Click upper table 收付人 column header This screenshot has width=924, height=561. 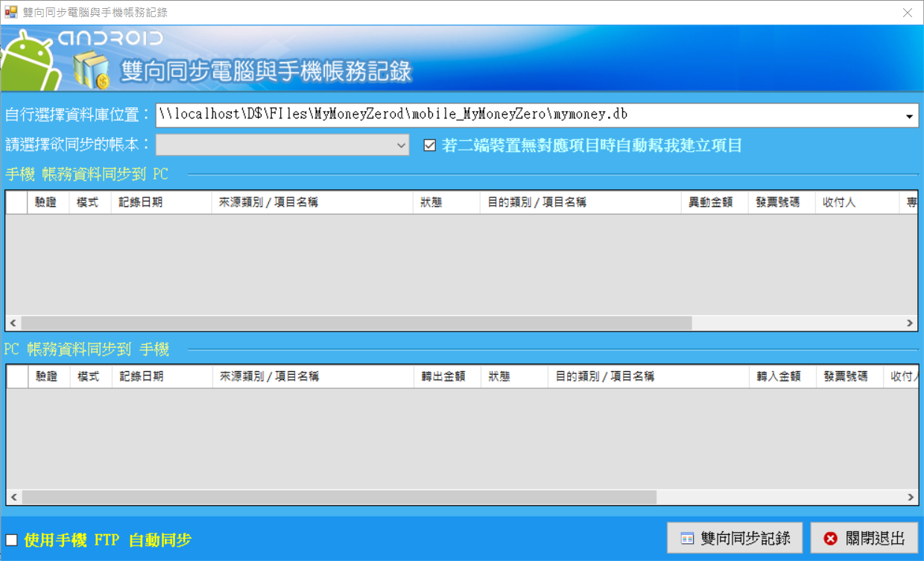click(x=857, y=203)
